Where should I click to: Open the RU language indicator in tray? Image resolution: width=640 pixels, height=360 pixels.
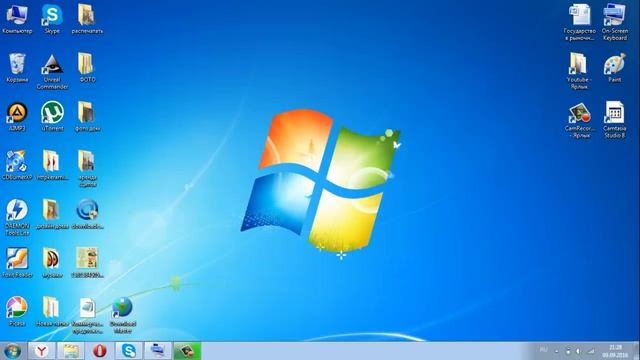coord(543,350)
